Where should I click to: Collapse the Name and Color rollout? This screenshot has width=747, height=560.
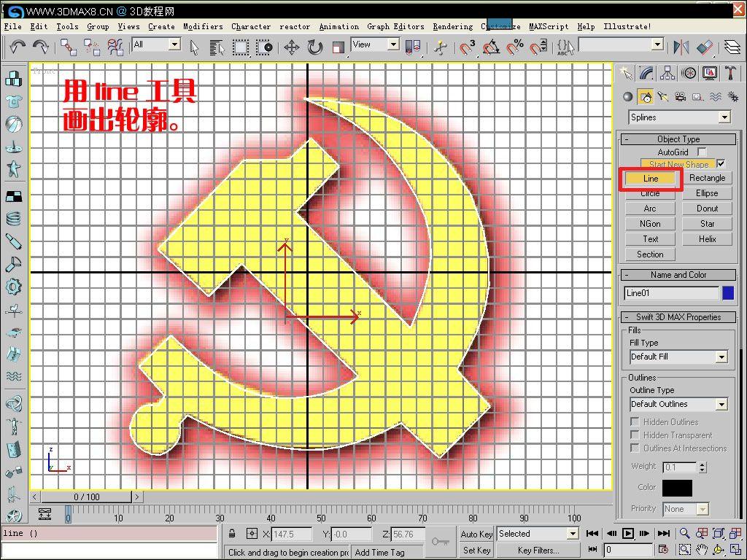click(678, 275)
